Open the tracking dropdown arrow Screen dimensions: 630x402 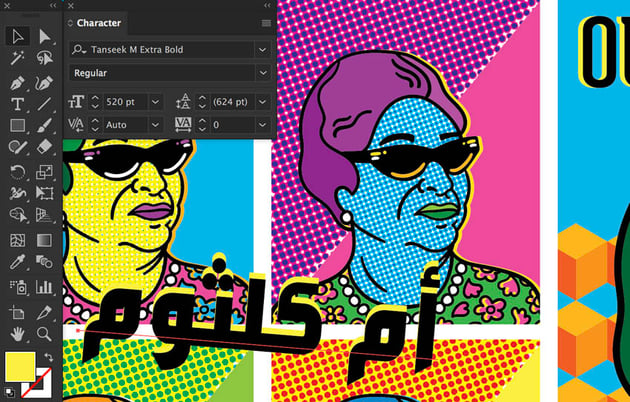(262, 125)
